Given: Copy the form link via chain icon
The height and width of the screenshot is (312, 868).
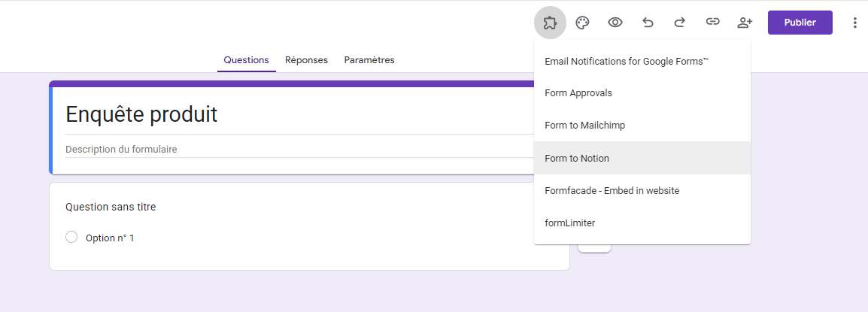Looking at the screenshot, I should click(712, 23).
